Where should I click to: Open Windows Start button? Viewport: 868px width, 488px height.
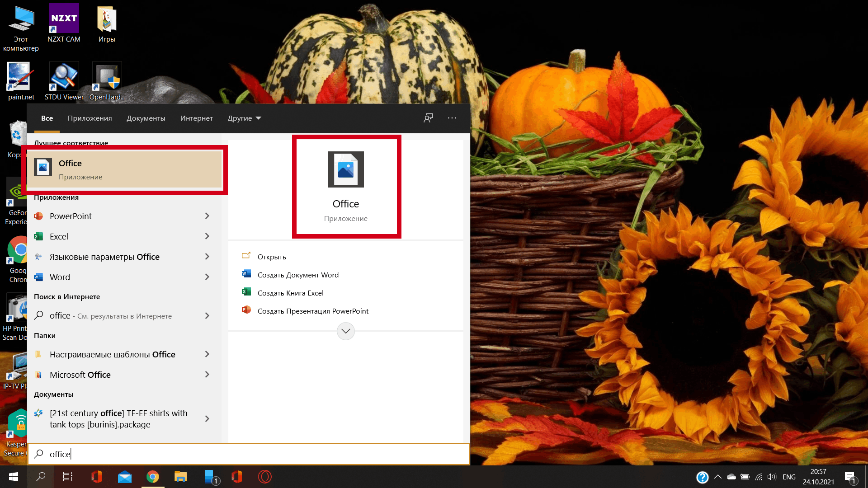[x=14, y=477]
